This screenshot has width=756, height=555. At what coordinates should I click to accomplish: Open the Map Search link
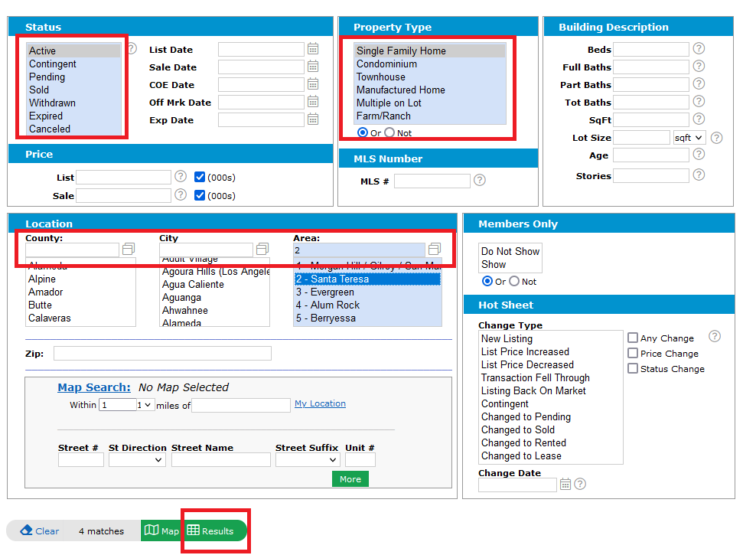[x=94, y=387]
